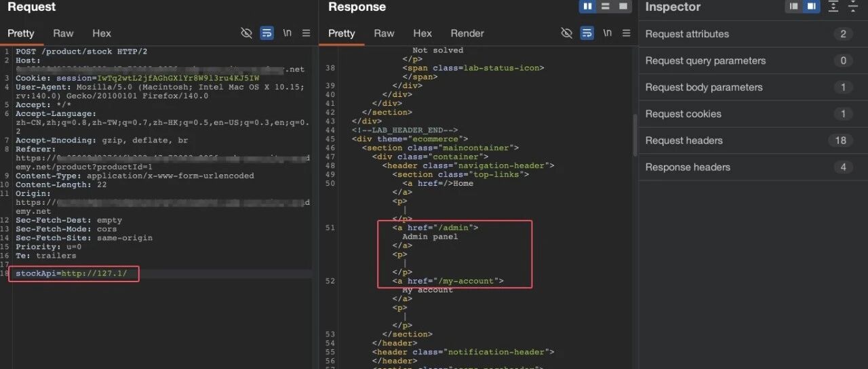Select the Response Pretty tab

tap(342, 33)
